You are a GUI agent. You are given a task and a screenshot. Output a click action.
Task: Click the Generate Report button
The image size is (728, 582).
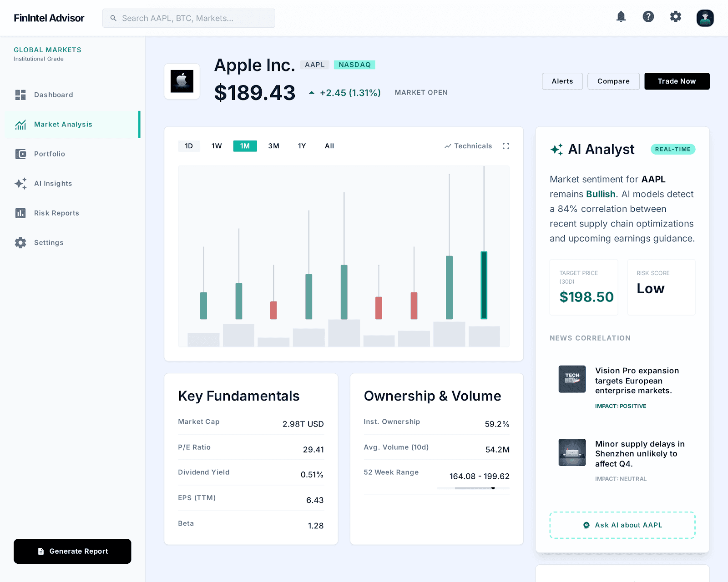coord(72,551)
